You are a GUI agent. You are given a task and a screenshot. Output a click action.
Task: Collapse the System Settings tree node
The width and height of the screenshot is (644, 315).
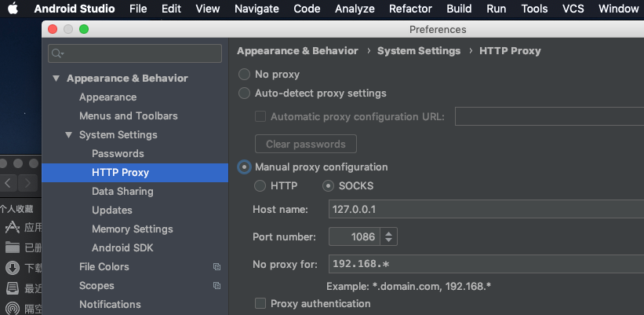(x=69, y=135)
